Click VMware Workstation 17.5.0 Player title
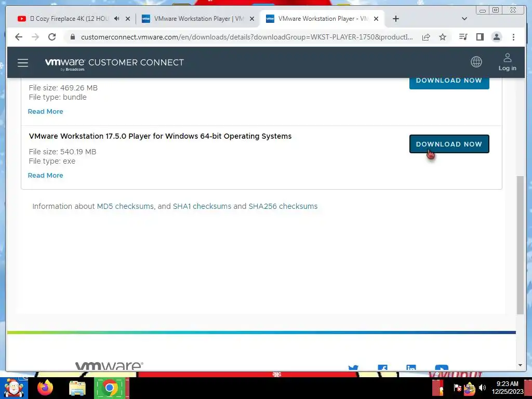This screenshot has width=532, height=399. click(160, 136)
